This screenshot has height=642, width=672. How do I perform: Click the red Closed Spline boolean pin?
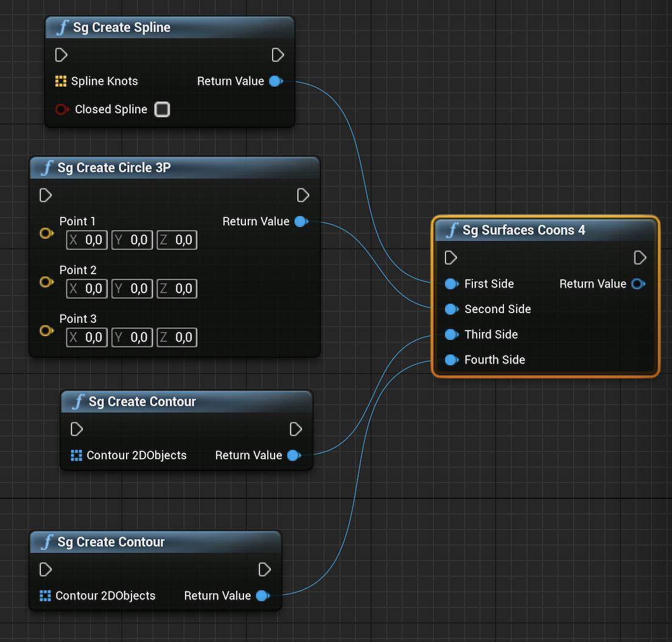(x=61, y=110)
